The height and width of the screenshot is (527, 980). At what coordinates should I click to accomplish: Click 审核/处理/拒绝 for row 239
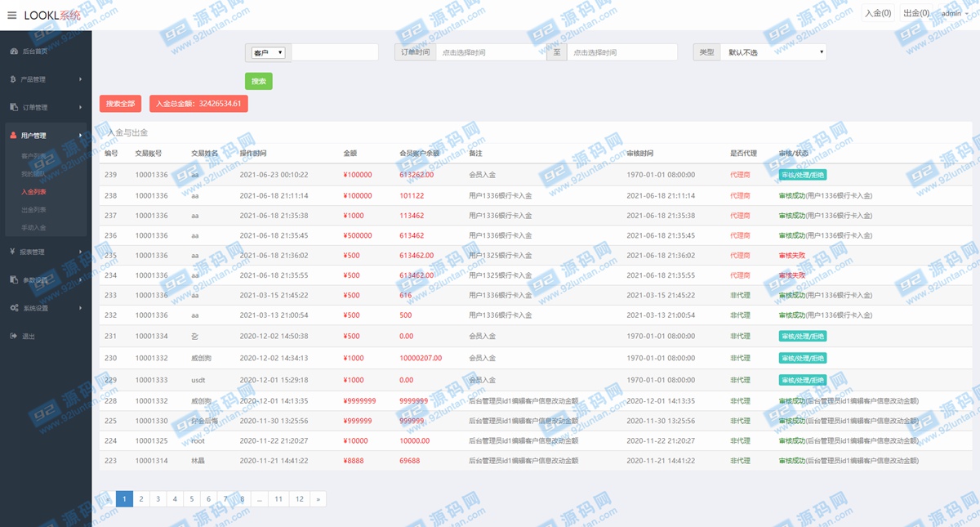803,175
